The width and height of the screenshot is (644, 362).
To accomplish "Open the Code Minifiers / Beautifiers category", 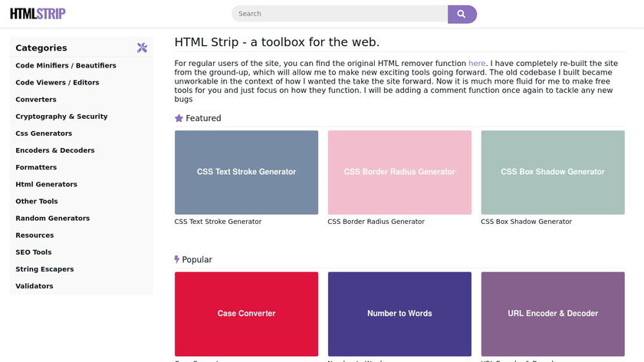I will pos(66,65).
